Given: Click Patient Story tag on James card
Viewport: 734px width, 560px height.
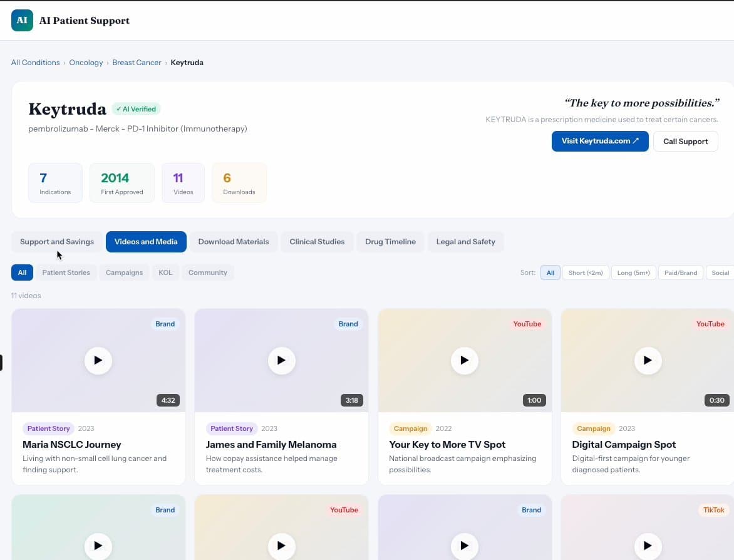Looking at the screenshot, I should point(232,428).
